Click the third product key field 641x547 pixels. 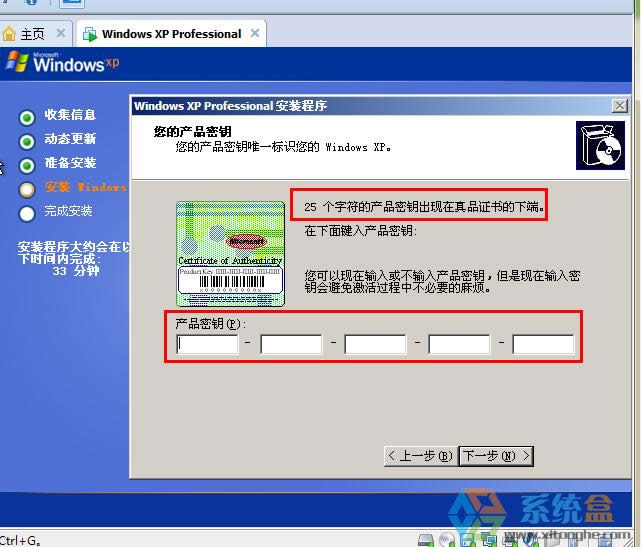click(375, 344)
